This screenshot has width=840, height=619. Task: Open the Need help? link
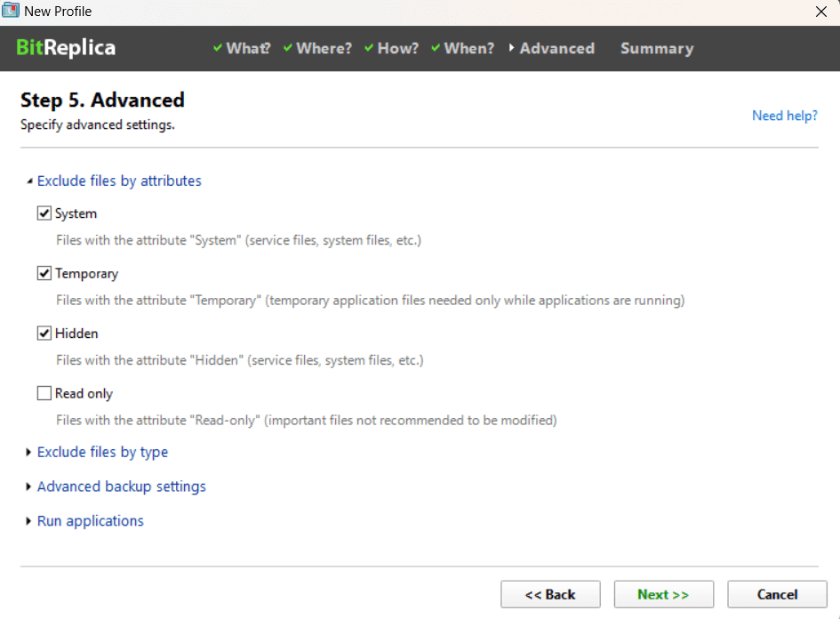784,116
